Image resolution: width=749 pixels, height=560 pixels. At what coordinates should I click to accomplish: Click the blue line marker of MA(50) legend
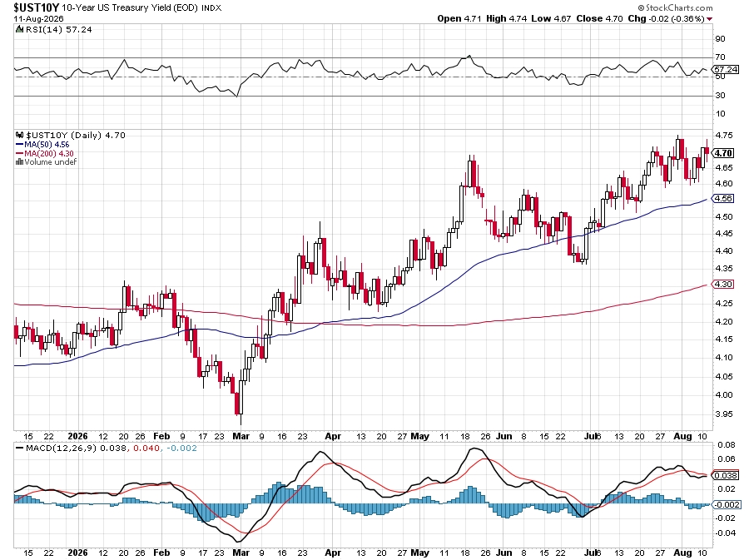(20, 144)
